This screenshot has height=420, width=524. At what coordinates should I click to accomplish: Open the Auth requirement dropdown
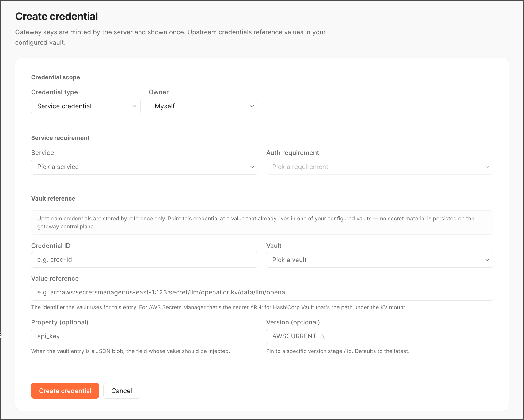(x=380, y=167)
